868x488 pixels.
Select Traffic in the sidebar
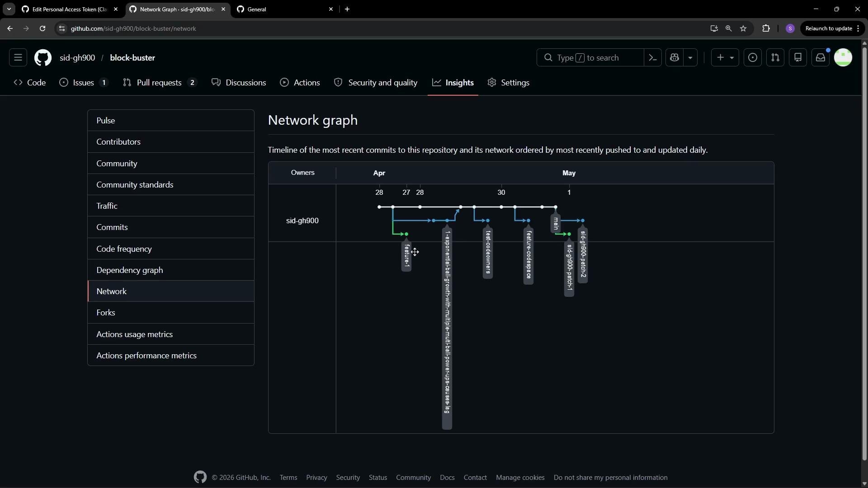171,206
